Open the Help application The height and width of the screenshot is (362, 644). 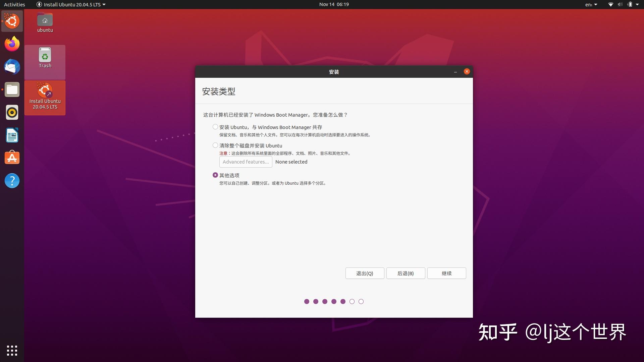[x=12, y=181]
